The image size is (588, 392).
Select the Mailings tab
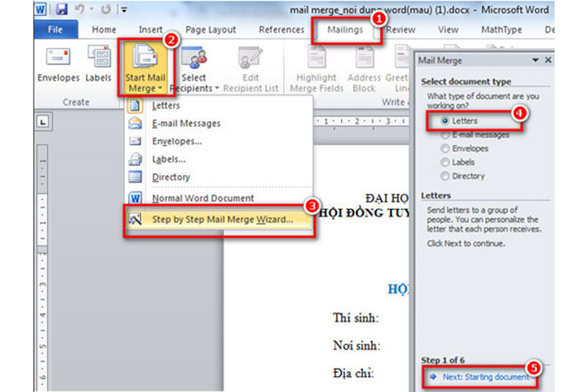click(345, 30)
